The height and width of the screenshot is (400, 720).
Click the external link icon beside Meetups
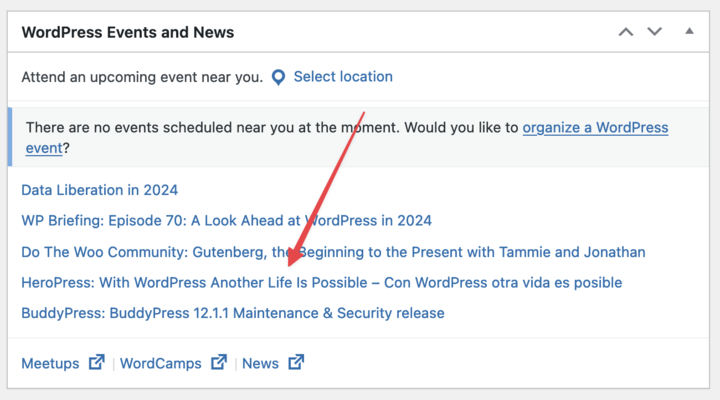(97, 362)
